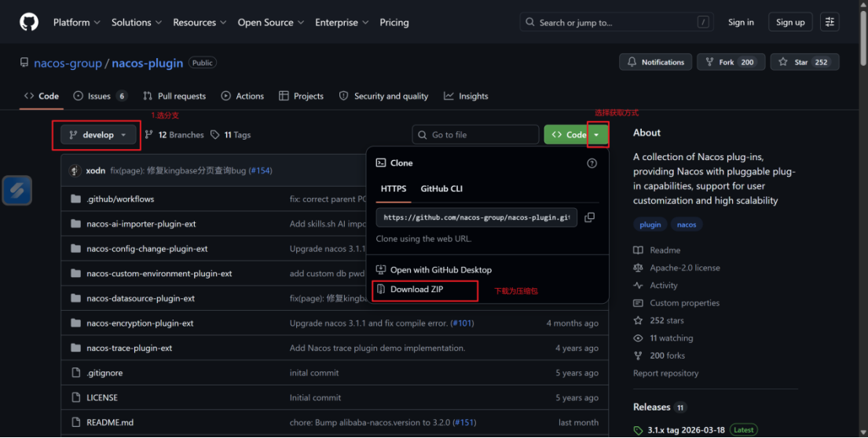Copy the clone URL to clipboard

pyautogui.click(x=590, y=217)
